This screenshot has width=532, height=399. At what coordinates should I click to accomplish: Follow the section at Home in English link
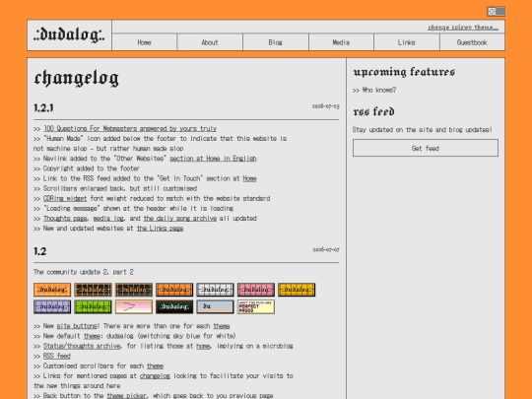pyautogui.click(x=213, y=159)
